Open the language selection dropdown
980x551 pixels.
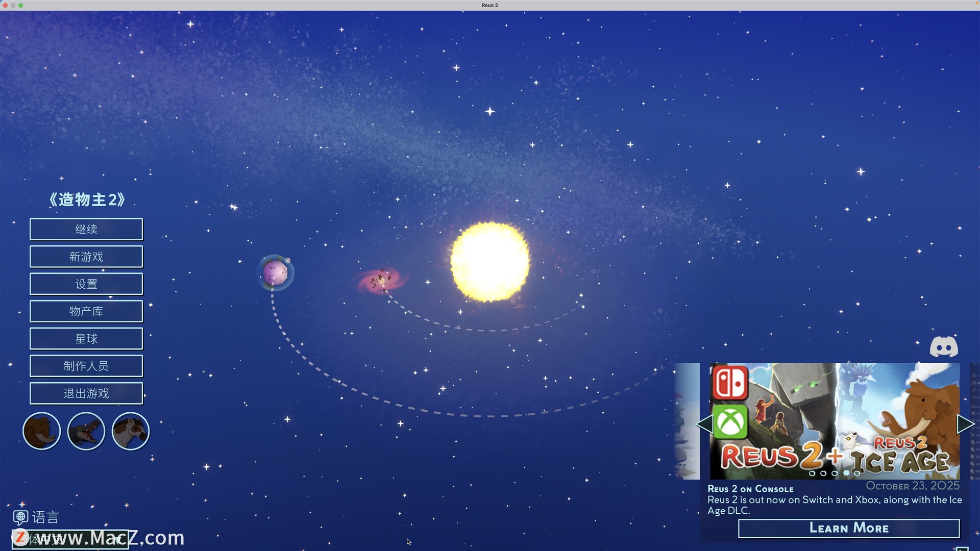[x=70, y=539]
